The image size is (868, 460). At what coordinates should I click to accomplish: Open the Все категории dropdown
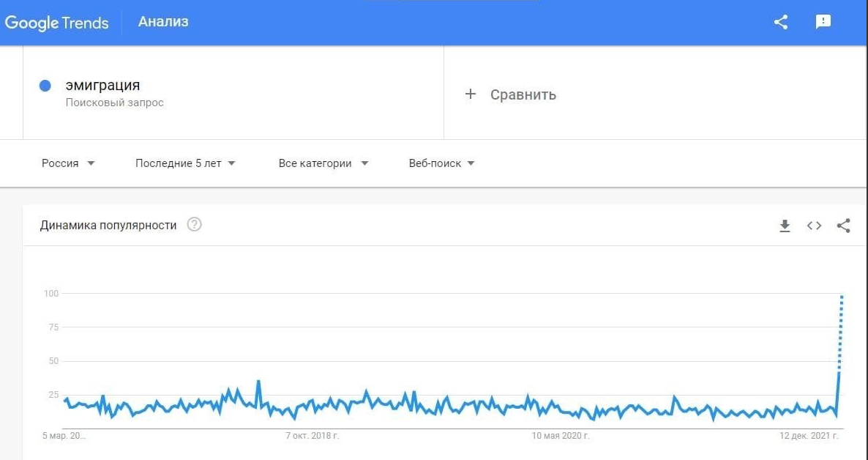[323, 163]
